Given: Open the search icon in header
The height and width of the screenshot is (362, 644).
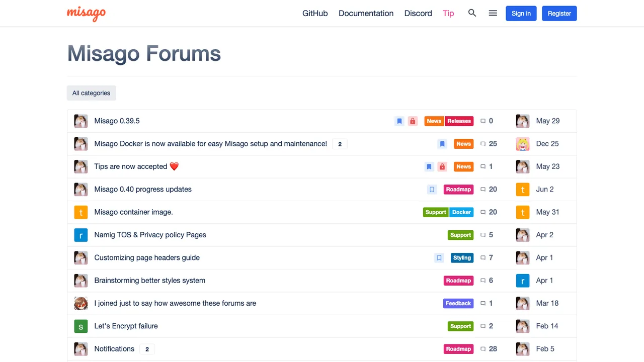Looking at the screenshot, I should coord(472,13).
